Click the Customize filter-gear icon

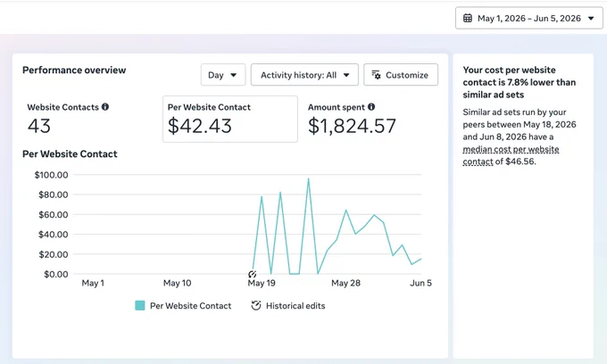(376, 75)
